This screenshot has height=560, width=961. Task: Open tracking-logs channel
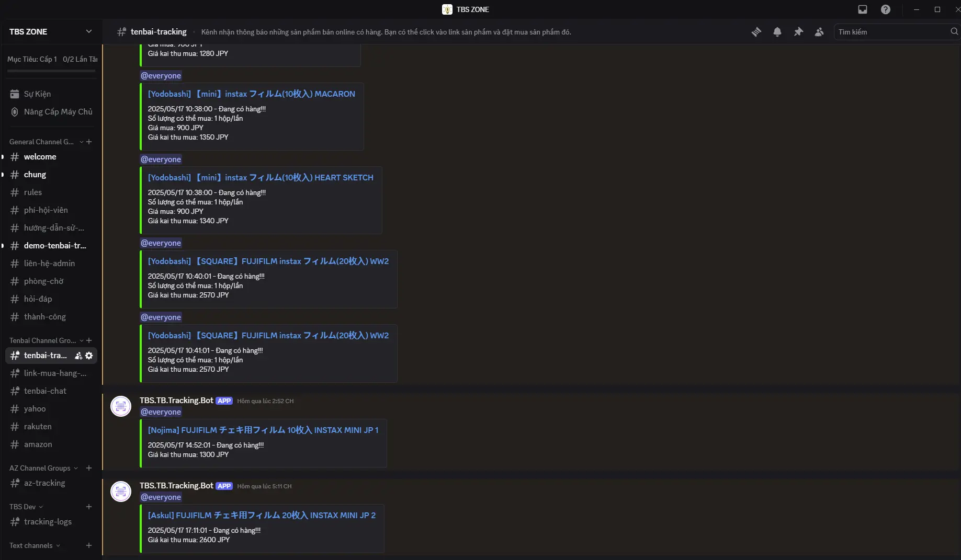coord(51,522)
